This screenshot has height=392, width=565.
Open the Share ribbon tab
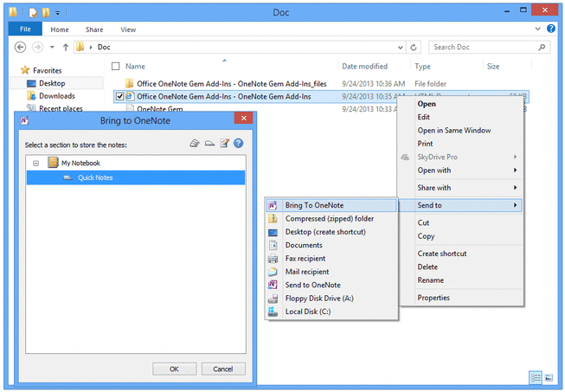pyautogui.click(x=94, y=29)
